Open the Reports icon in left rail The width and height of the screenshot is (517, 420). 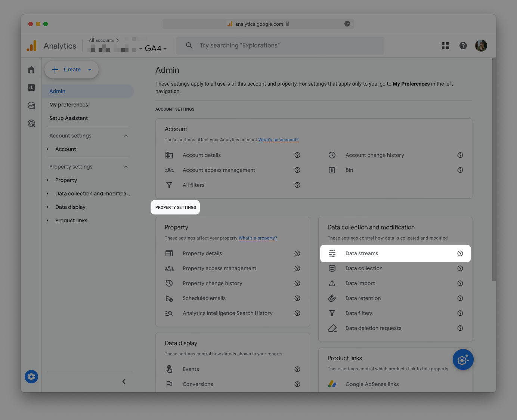(31, 87)
